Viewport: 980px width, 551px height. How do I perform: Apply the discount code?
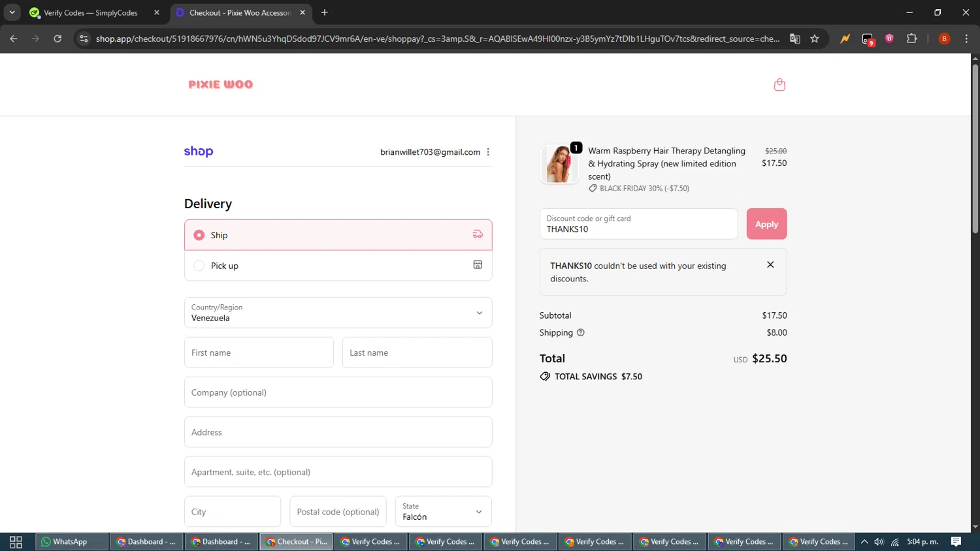(x=766, y=224)
